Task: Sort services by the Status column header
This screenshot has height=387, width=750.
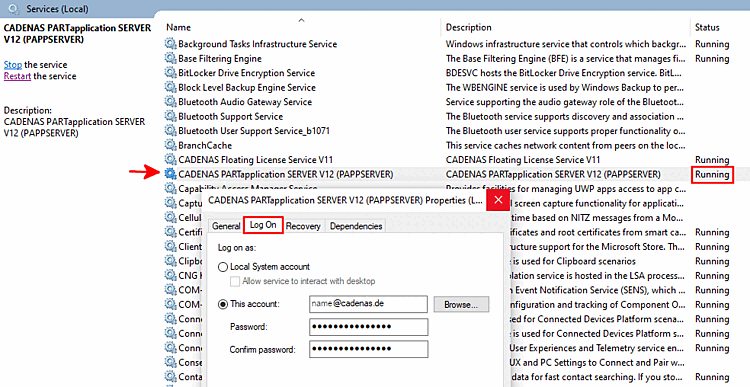Action: [707, 27]
